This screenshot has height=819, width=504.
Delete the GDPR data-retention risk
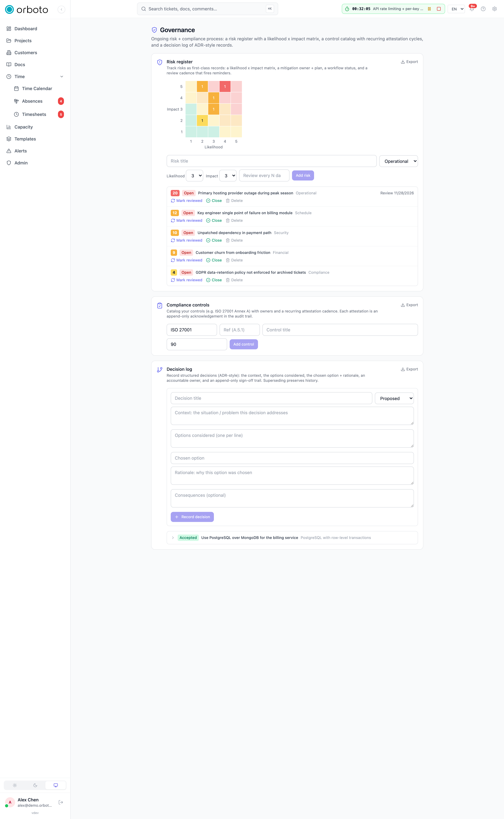(x=234, y=280)
